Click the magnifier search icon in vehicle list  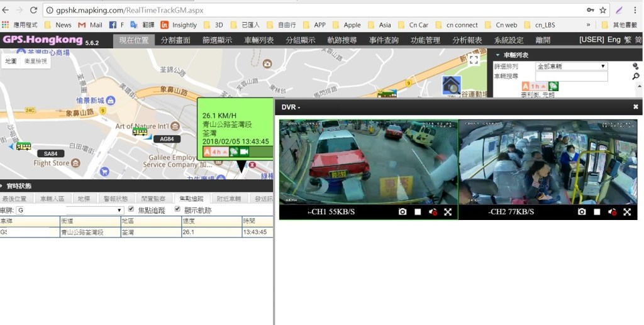635,76
